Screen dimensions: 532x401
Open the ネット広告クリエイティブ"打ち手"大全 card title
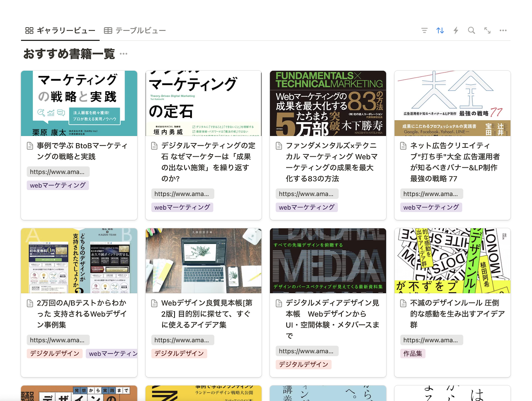coord(455,162)
